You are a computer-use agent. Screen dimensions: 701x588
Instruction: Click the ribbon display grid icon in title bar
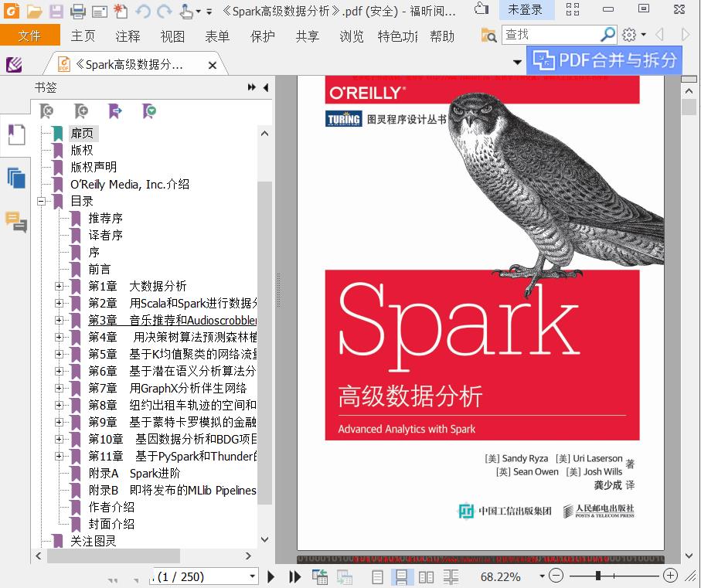tap(573, 9)
